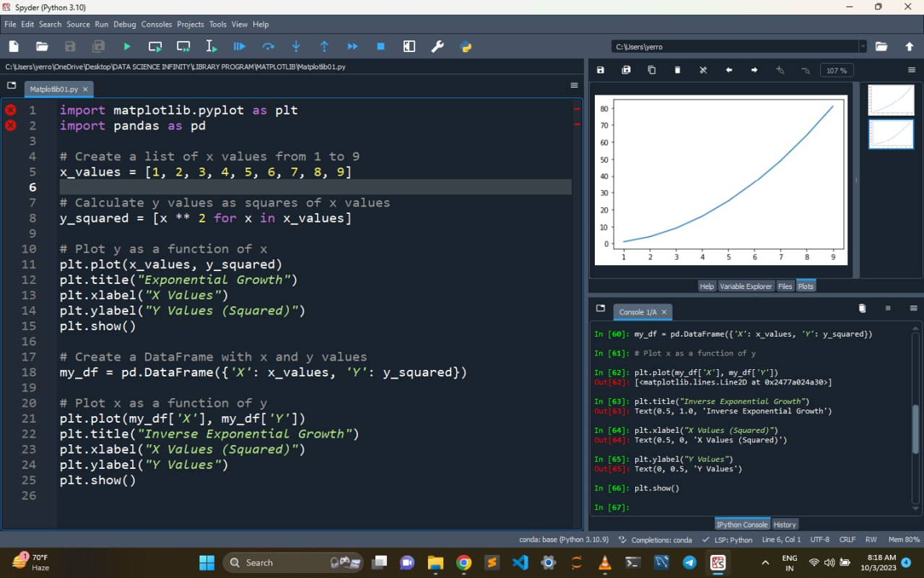
Task: Open Google Chrome from the taskbar
Action: [x=463, y=563]
